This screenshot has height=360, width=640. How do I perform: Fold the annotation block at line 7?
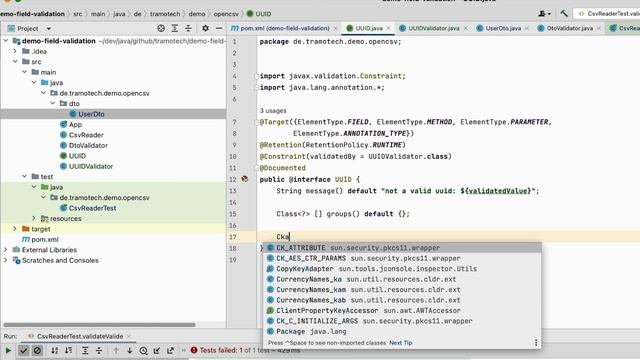[256, 122]
